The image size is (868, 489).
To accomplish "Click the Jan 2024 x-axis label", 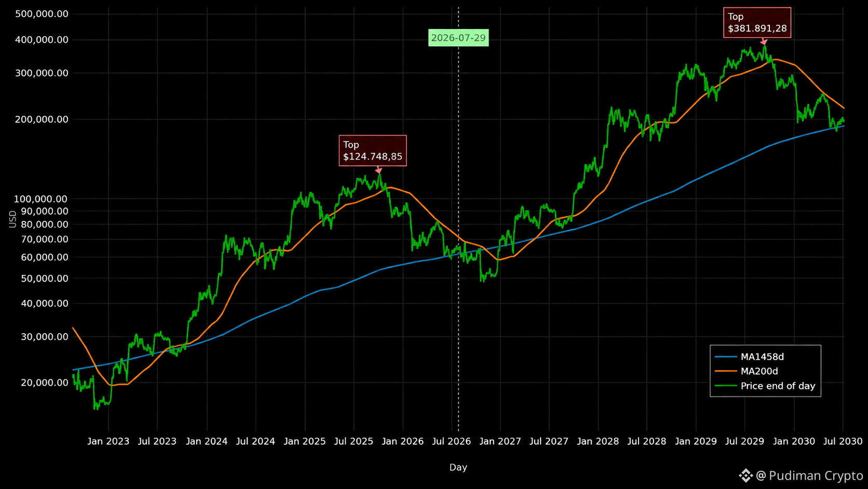I will click(207, 441).
